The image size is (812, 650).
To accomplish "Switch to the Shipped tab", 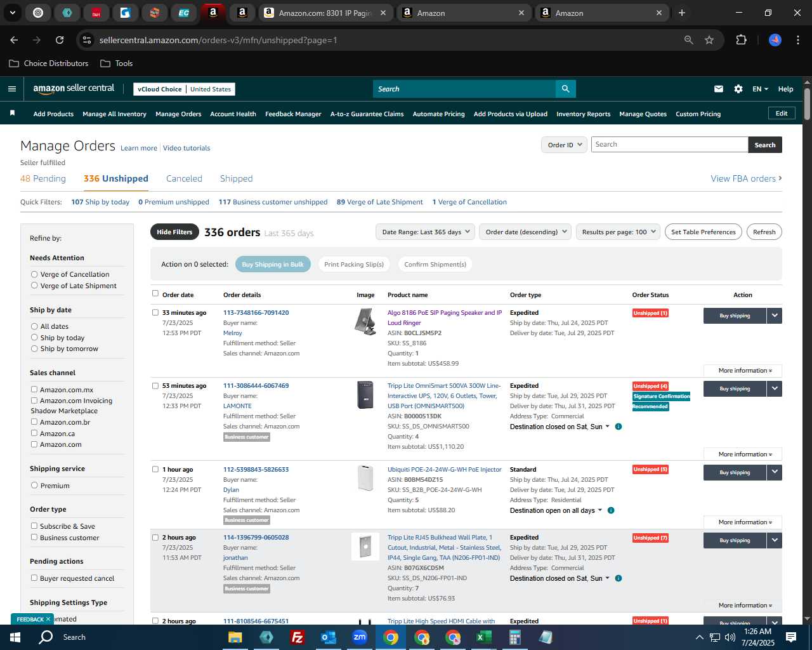I will [x=236, y=178].
